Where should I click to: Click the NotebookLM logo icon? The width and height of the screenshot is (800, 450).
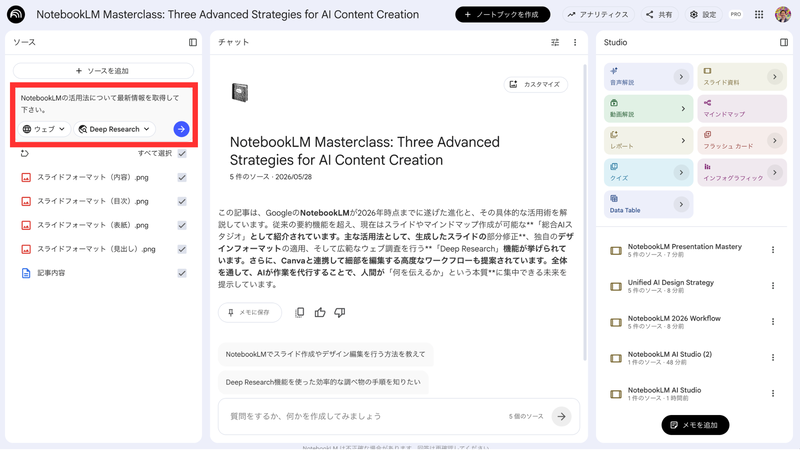(16, 14)
